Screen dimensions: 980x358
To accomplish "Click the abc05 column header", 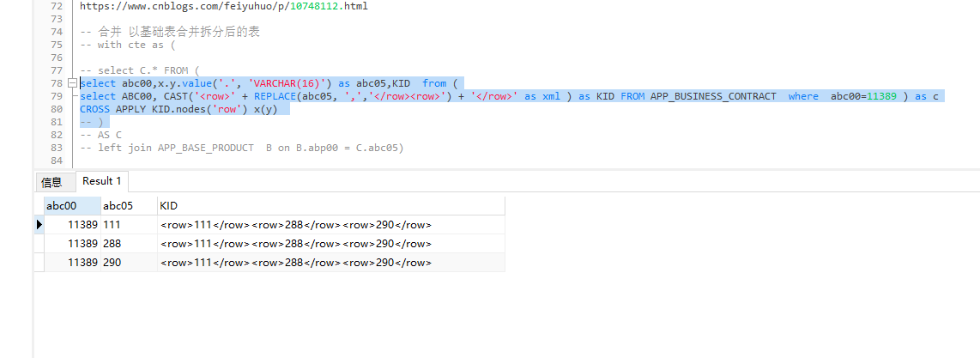I will [129, 206].
